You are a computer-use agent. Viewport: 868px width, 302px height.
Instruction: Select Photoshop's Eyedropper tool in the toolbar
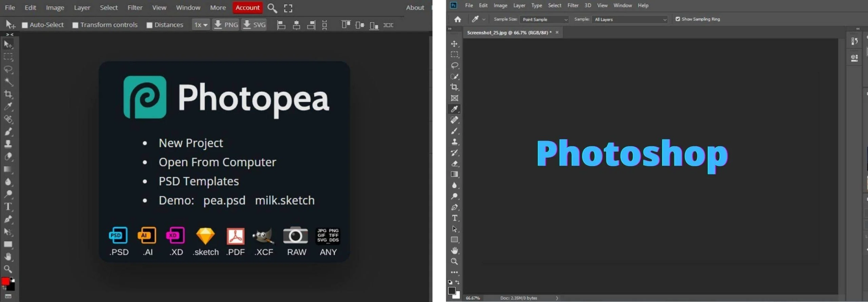point(455,109)
